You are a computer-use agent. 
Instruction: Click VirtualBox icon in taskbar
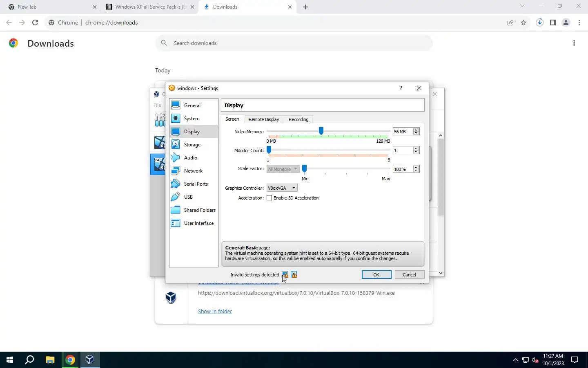90,360
